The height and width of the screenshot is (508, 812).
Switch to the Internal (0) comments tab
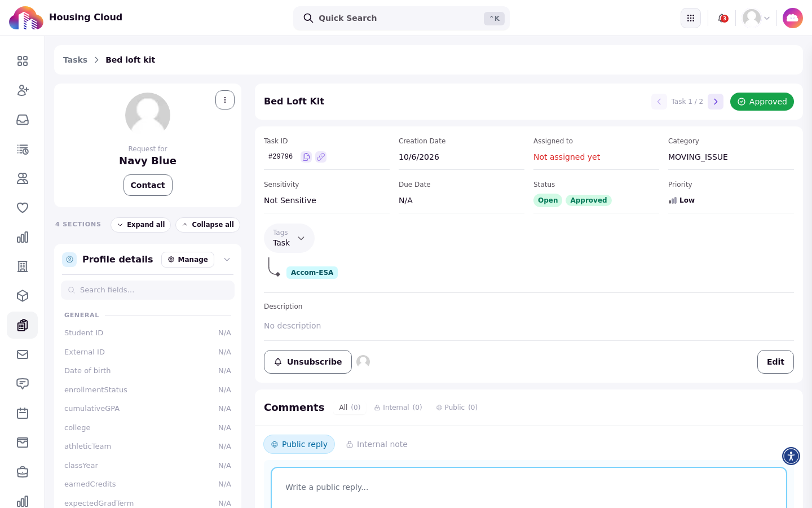pyautogui.click(x=398, y=408)
